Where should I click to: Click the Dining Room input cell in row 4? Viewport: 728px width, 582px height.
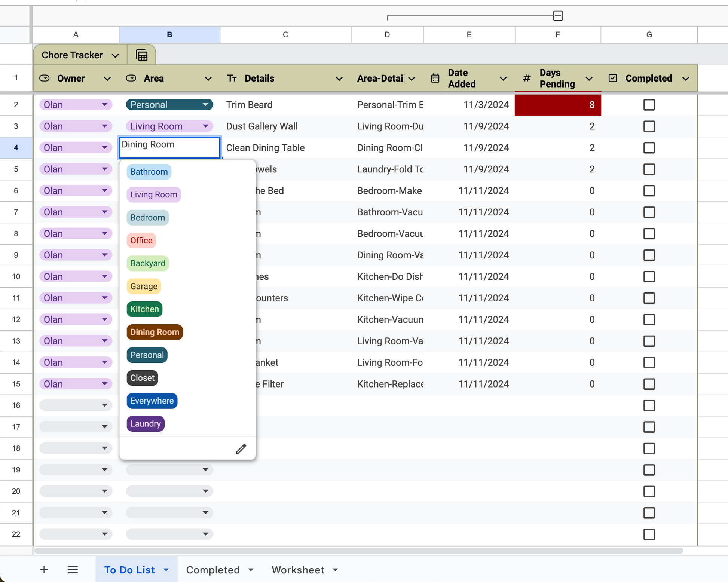point(169,147)
